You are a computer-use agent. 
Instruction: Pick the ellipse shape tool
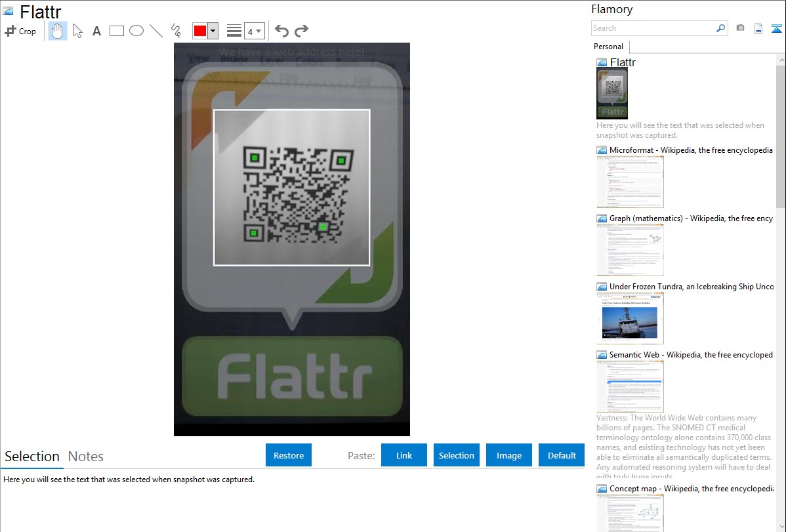tap(136, 31)
